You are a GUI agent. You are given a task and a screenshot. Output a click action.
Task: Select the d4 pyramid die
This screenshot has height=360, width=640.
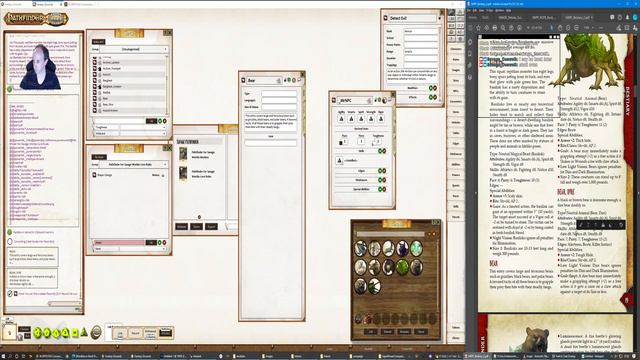click(x=84, y=332)
